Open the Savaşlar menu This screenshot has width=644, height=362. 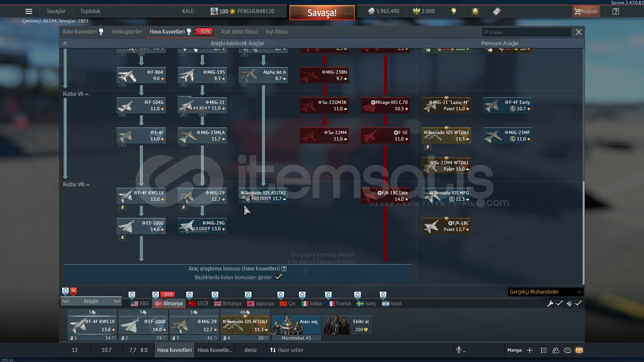(56, 11)
